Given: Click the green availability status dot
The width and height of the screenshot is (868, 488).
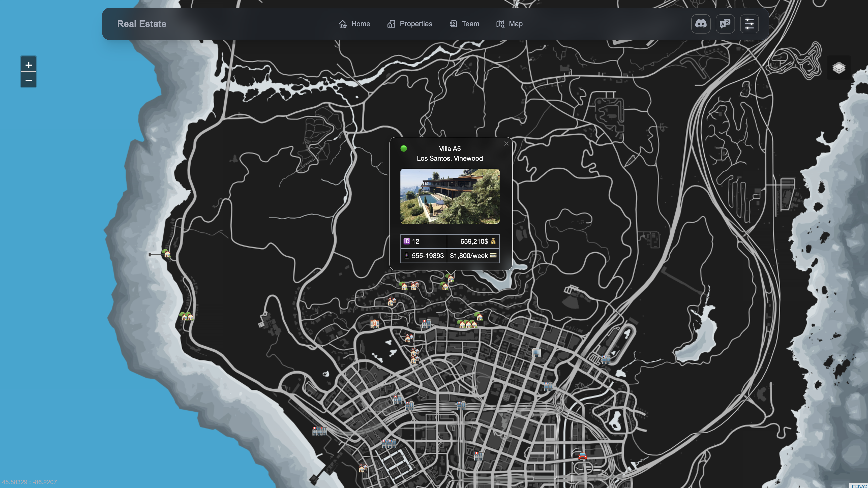Looking at the screenshot, I should pos(404,148).
